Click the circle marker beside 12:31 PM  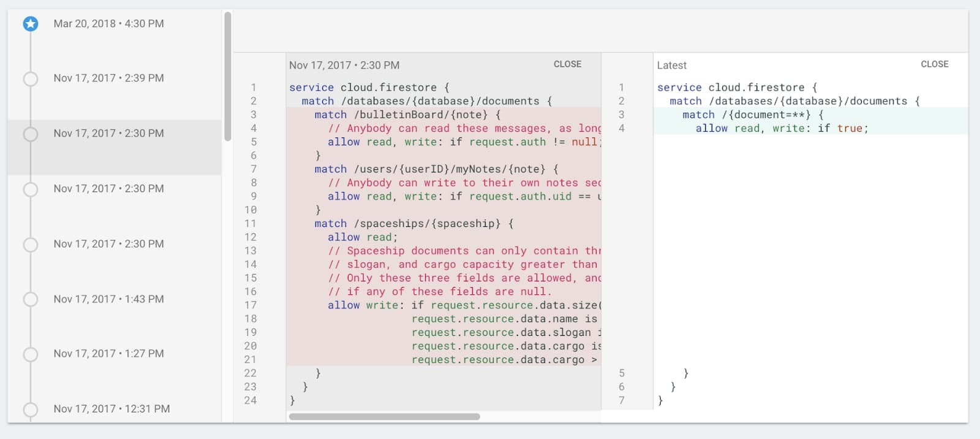tap(31, 409)
